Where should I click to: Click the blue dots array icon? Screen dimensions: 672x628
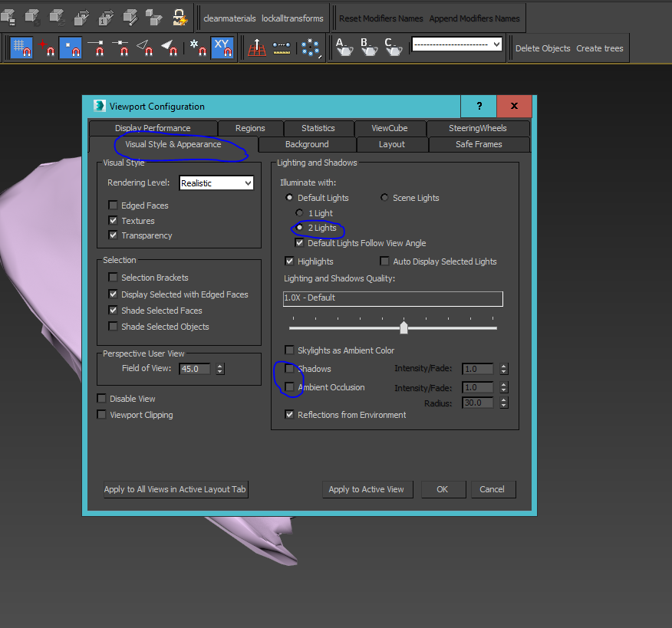point(310,48)
